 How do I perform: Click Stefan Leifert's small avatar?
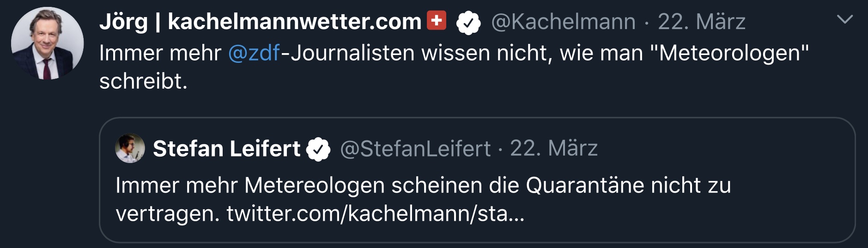click(x=130, y=148)
